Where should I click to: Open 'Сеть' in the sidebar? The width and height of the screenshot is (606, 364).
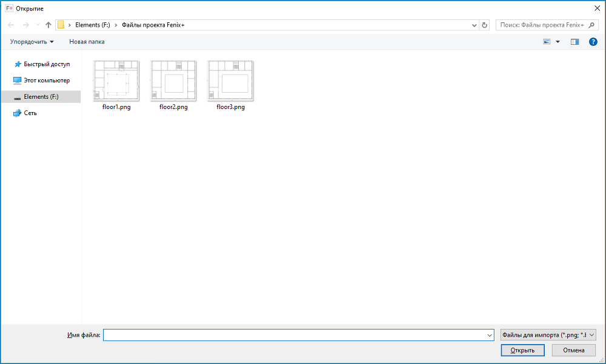25,113
